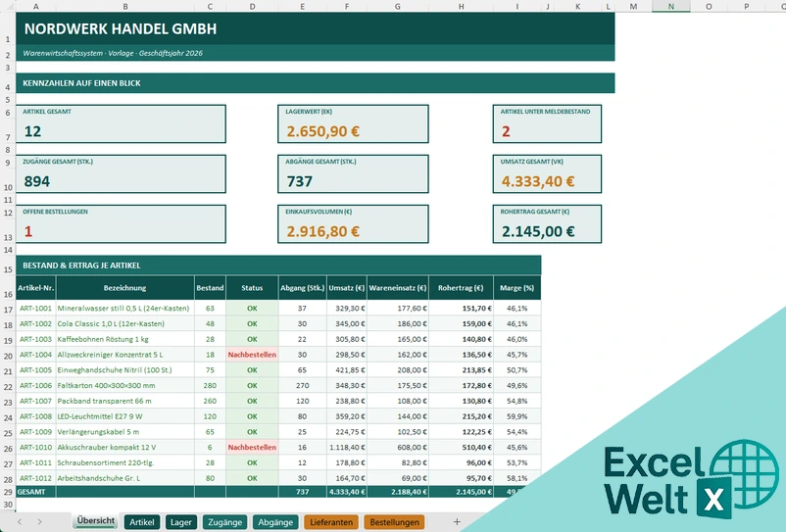786x532 pixels.
Task: Select row 17 header
Action: click(8, 309)
